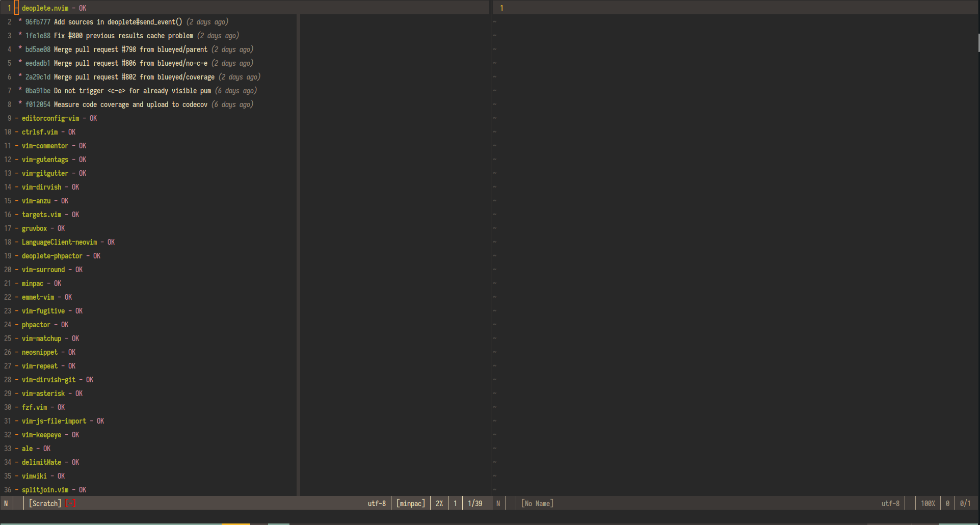Select the vim-asterisk plugin entry
Screen dimensions: 980x525
(x=49, y=393)
